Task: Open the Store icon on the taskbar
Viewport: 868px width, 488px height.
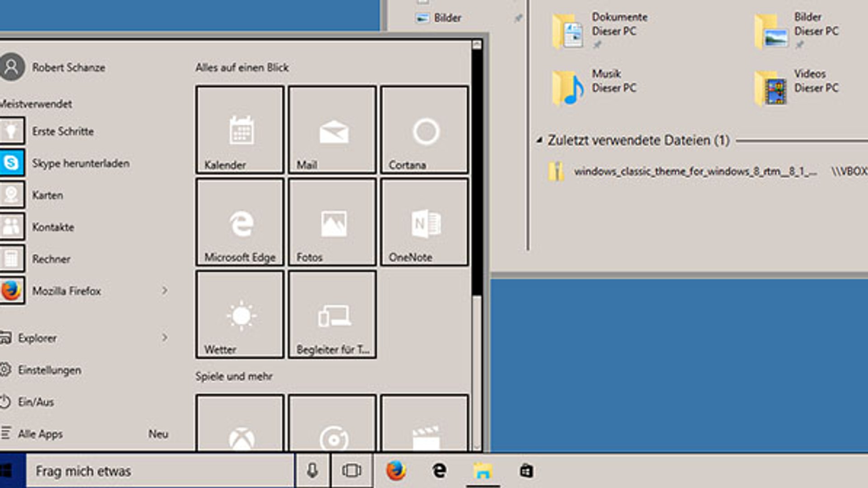Action: click(x=526, y=471)
